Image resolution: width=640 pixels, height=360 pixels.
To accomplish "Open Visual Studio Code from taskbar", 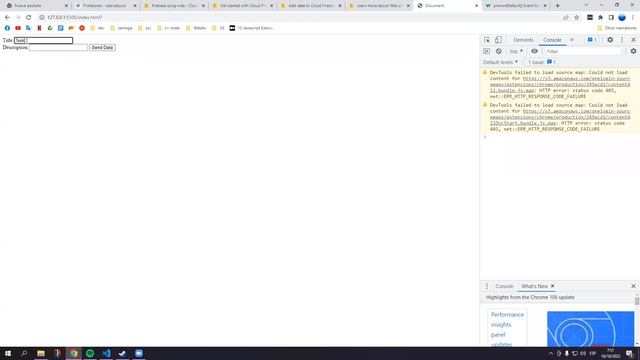I will click(x=106, y=353).
